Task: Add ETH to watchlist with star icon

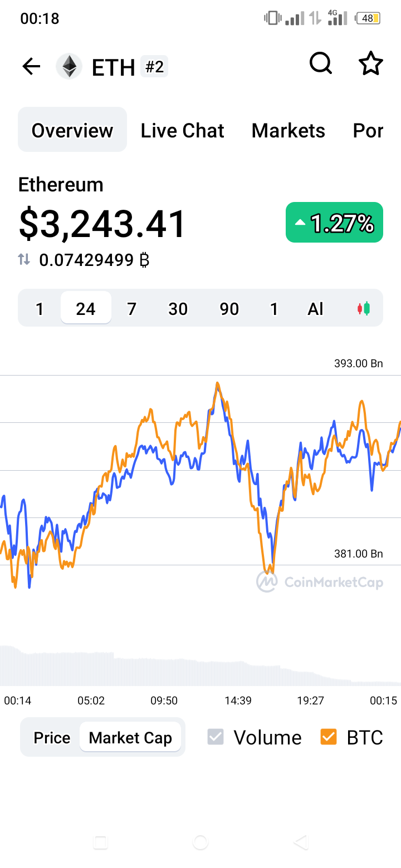Action: pyautogui.click(x=371, y=63)
